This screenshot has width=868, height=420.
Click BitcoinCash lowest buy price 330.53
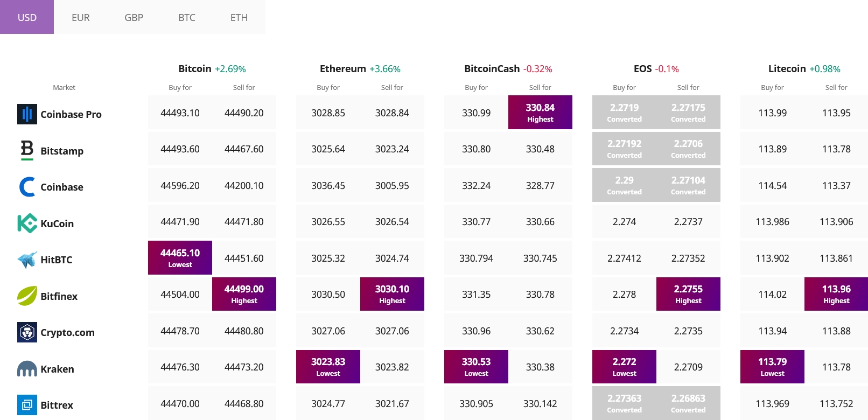click(x=476, y=367)
